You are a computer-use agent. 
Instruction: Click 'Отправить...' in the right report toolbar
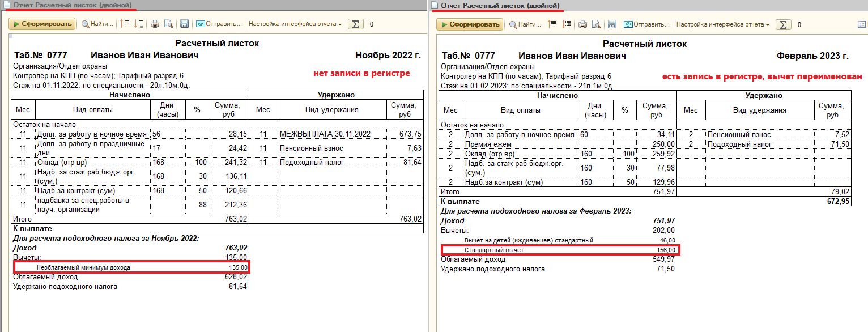pos(647,24)
